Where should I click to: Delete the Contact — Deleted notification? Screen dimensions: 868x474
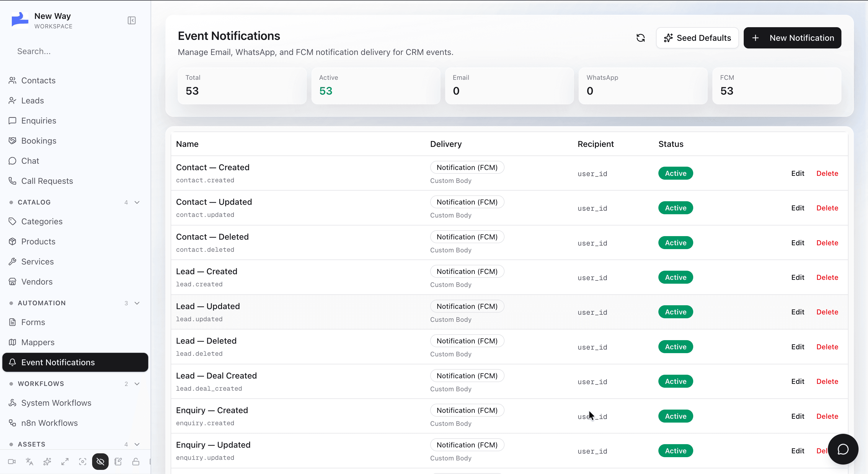pos(827,243)
